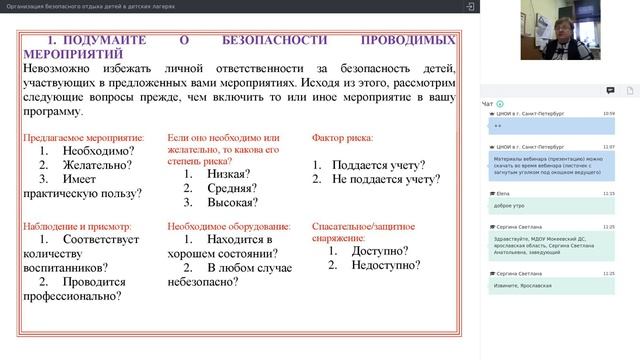This screenshot has height=360, width=640.
Task: Click the graduation cap icon beside Elena
Action: pos(492,193)
